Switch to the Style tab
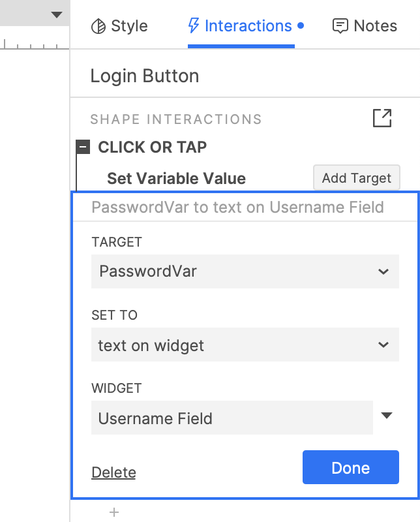Image resolution: width=420 pixels, height=522 pixels. [119, 26]
